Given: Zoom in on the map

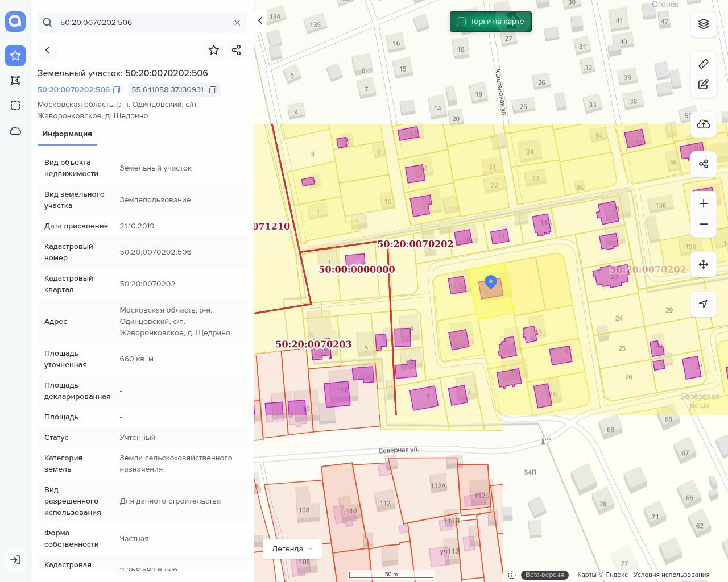Looking at the screenshot, I should click(704, 203).
